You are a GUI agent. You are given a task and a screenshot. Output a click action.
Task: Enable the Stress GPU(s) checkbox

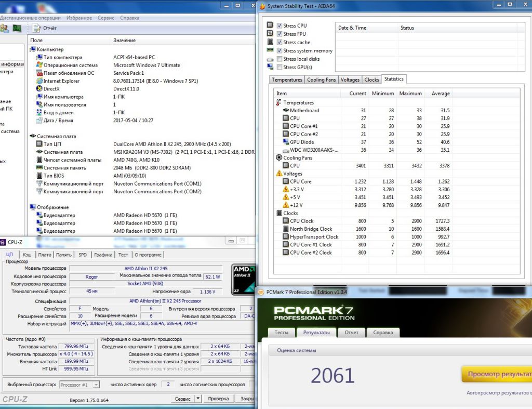click(279, 67)
